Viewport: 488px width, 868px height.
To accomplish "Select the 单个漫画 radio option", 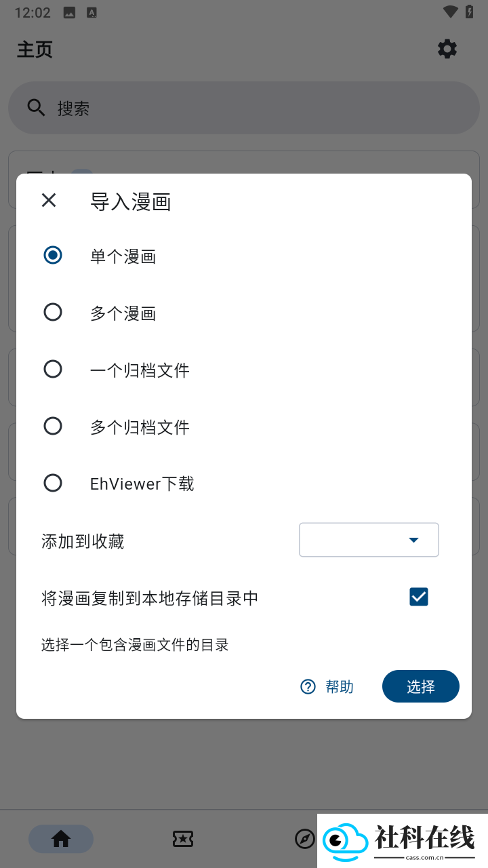I will [53, 255].
